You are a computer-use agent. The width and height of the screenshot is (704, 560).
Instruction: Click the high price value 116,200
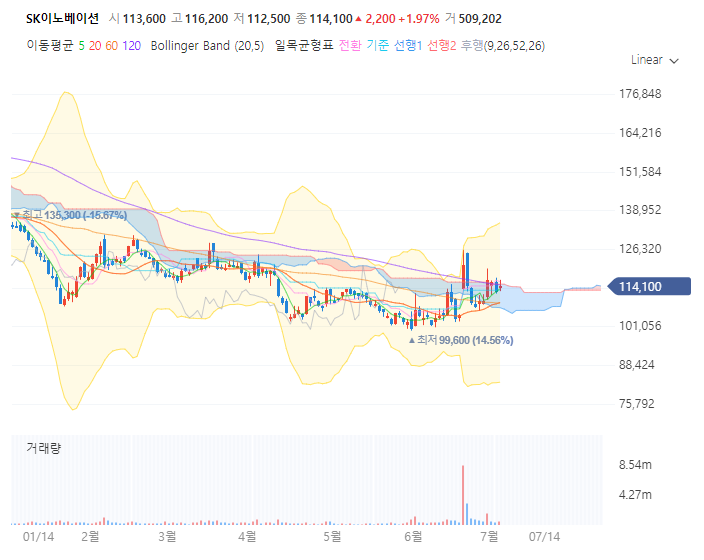(207, 19)
